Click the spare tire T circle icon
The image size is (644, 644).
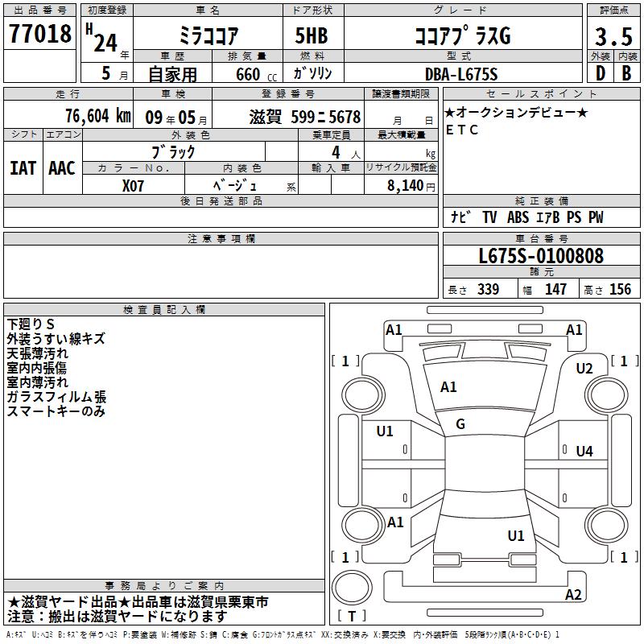[352, 587]
